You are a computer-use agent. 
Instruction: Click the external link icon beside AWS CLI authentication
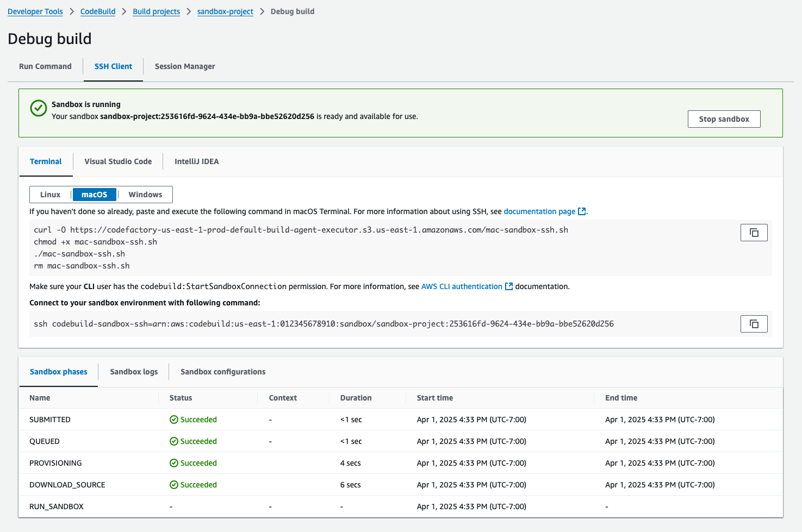pyautogui.click(x=509, y=286)
